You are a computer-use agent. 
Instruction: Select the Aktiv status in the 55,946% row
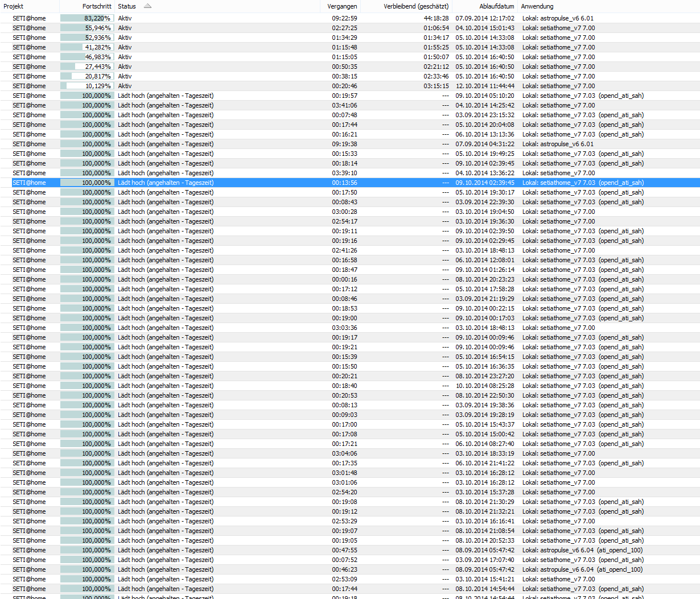(125, 28)
